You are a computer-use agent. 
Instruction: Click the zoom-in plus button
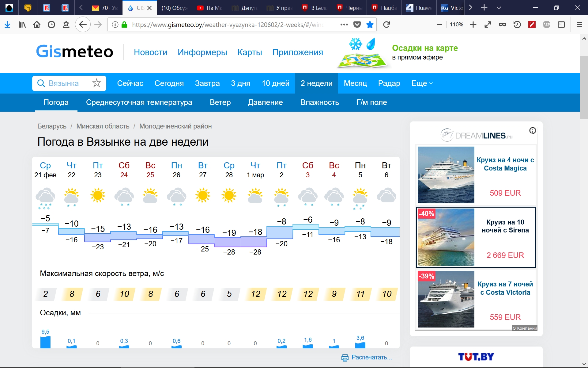[473, 25]
